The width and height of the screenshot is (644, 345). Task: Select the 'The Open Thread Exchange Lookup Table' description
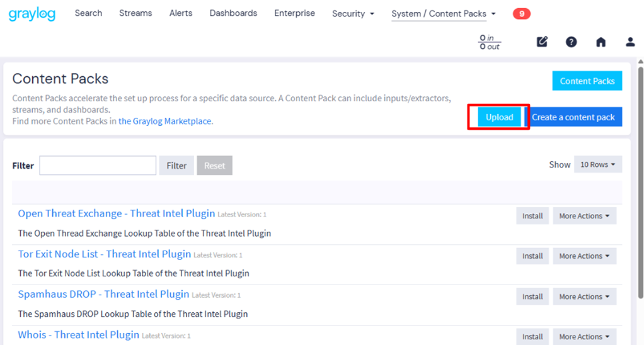(x=144, y=233)
